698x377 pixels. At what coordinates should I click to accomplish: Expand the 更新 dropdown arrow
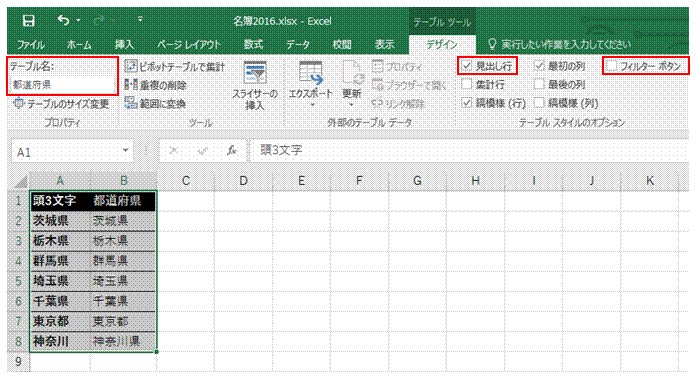point(351,105)
